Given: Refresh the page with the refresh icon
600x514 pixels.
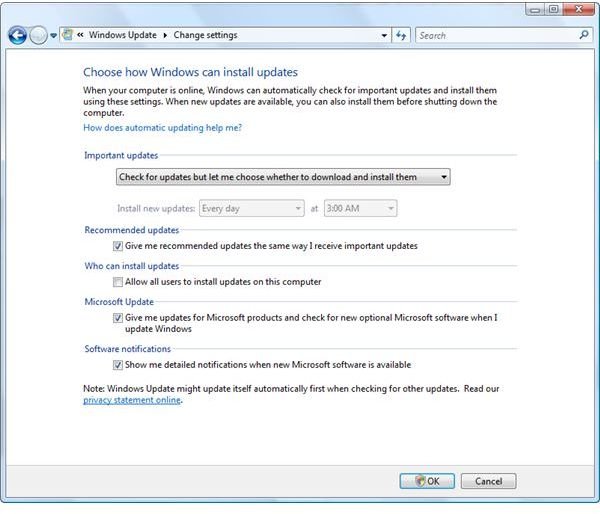Looking at the screenshot, I should click(x=401, y=35).
